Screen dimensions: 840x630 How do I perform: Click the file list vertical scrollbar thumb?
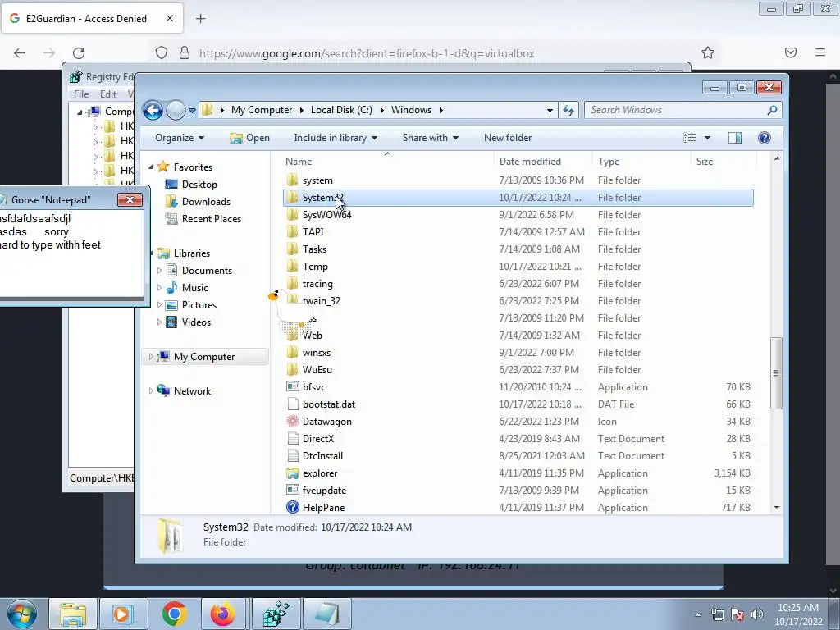pos(776,373)
